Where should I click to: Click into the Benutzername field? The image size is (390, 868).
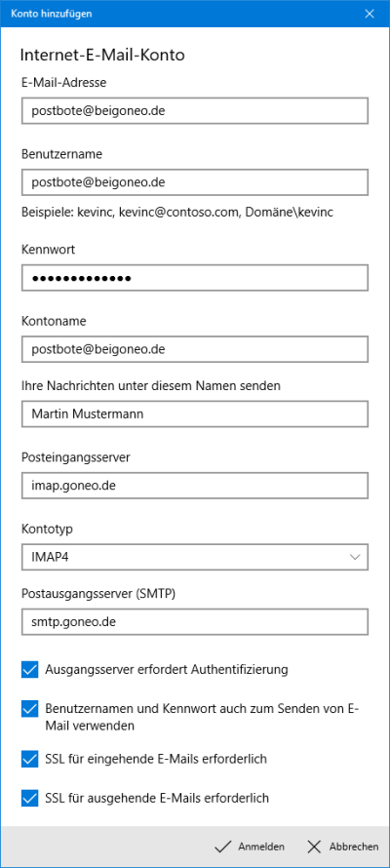point(195,182)
